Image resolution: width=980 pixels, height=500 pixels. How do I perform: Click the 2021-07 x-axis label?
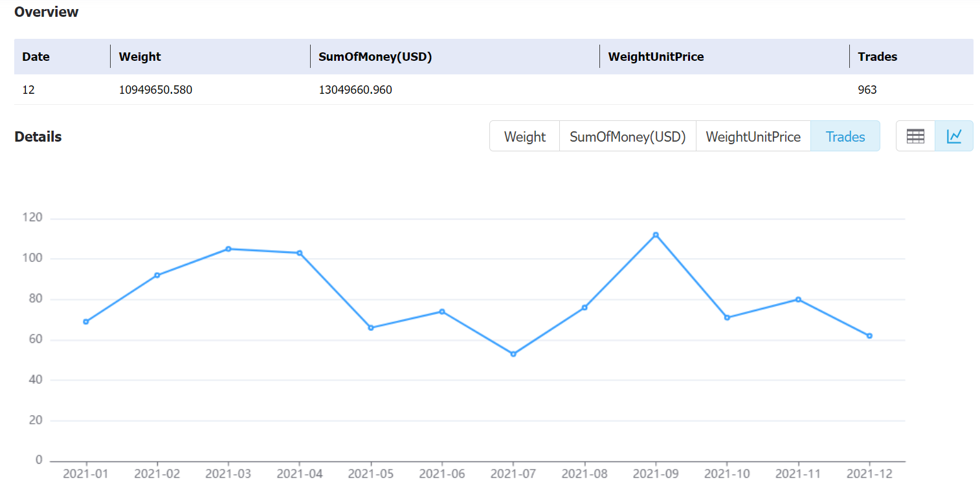tap(513, 473)
